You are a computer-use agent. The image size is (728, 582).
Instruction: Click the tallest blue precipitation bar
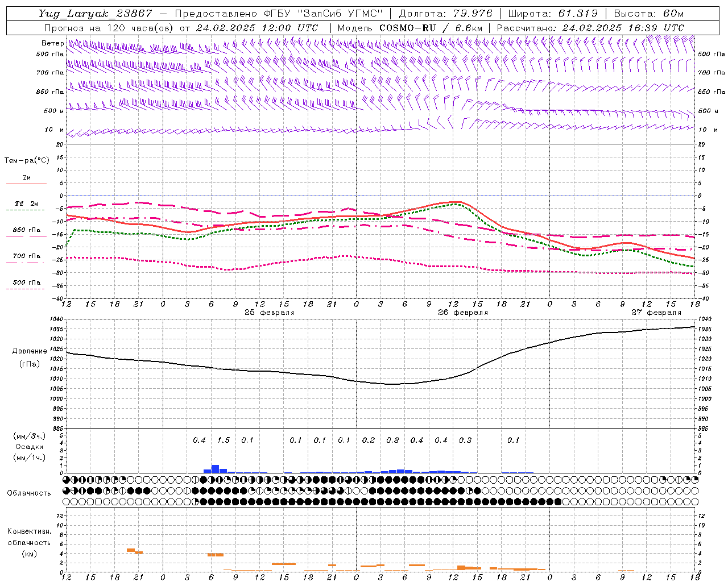[215, 469]
